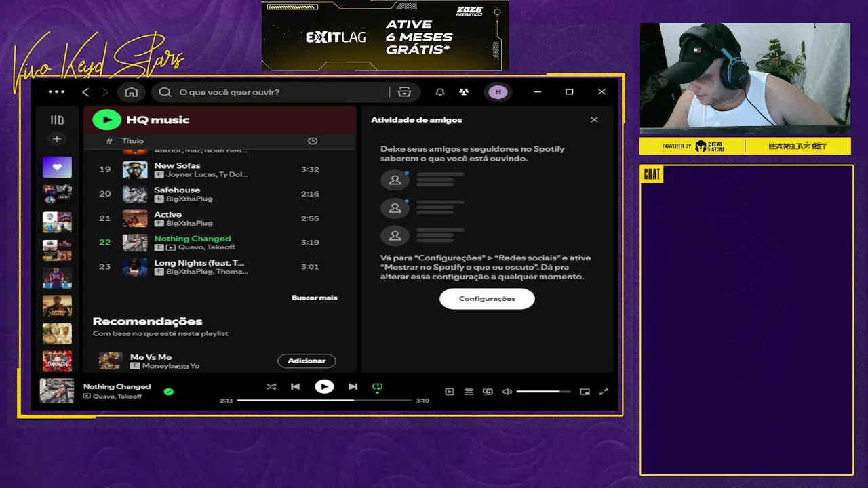Click the New Sofas album cover
This screenshot has height=488, width=868.
[x=135, y=169]
